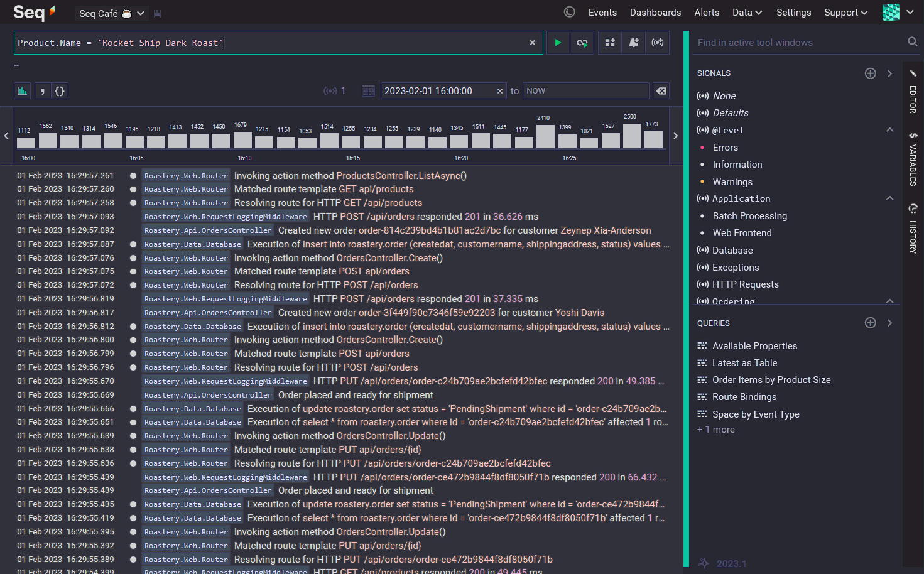
Task: Add a new signal with the plus icon
Action: click(x=871, y=73)
